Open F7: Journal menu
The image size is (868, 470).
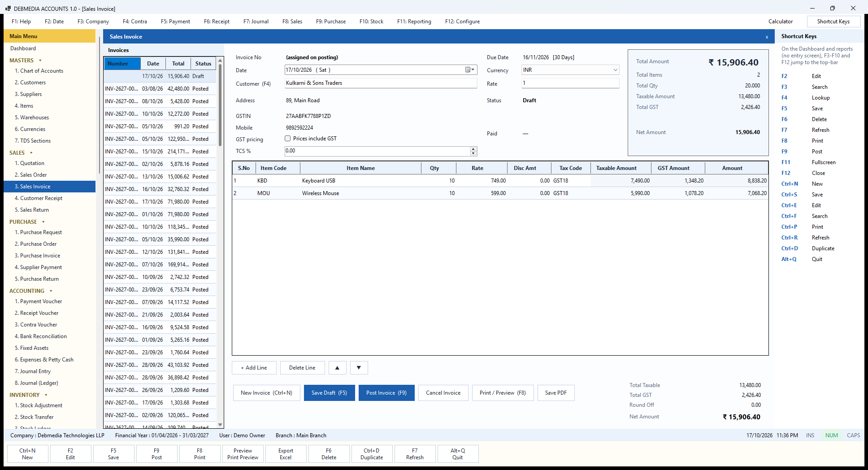[x=256, y=22]
